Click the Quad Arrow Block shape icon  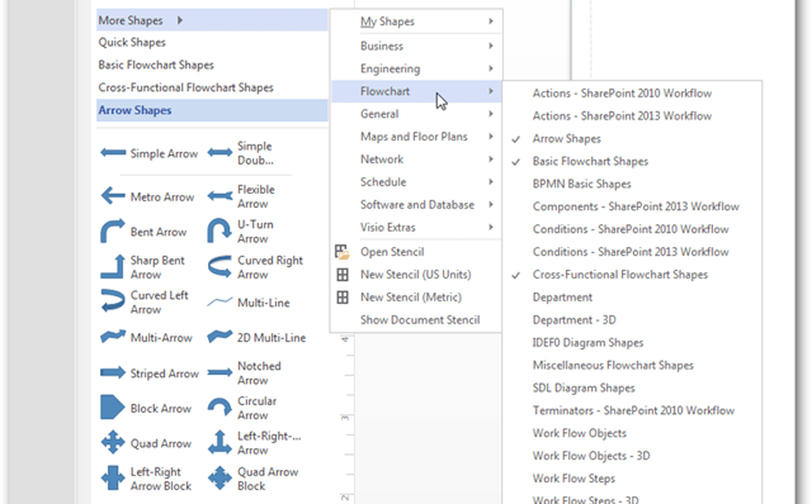219,478
